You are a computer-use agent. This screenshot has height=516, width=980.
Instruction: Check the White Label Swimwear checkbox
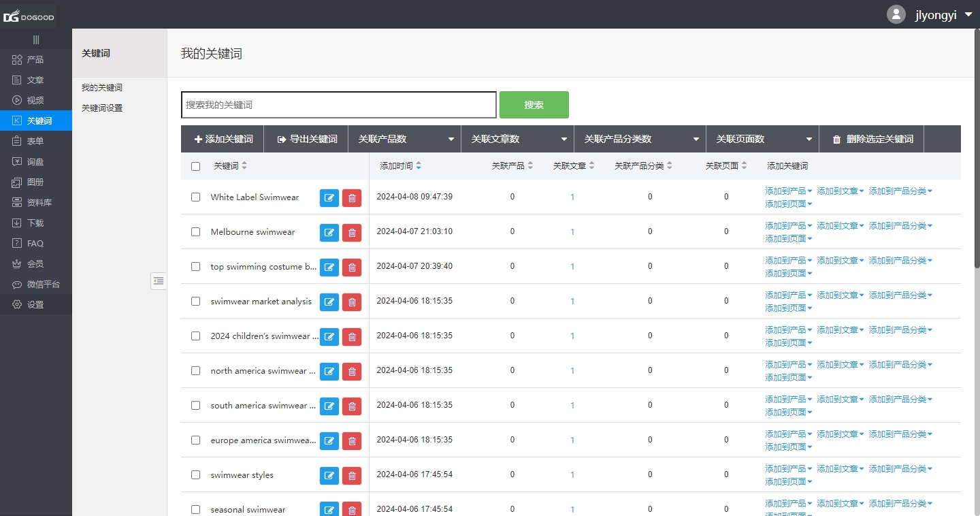click(x=196, y=197)
